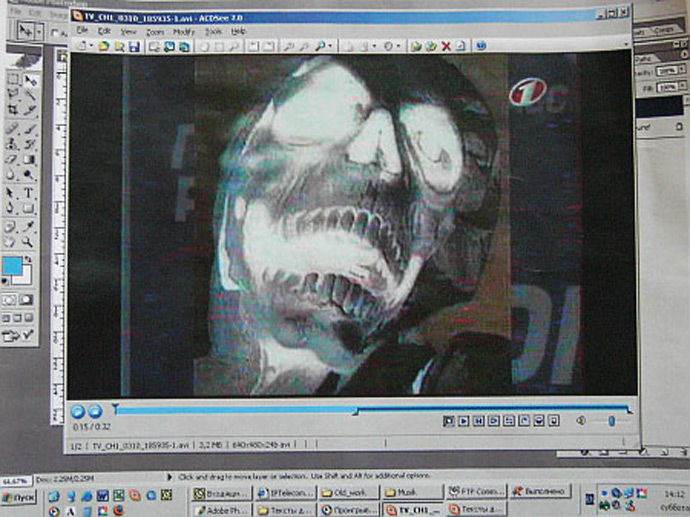Viewport: 690px width, 517px height.
Task: Open the Zoom tool dropdown arrow in ACDSee toolbar
Action: coord(331,46)
